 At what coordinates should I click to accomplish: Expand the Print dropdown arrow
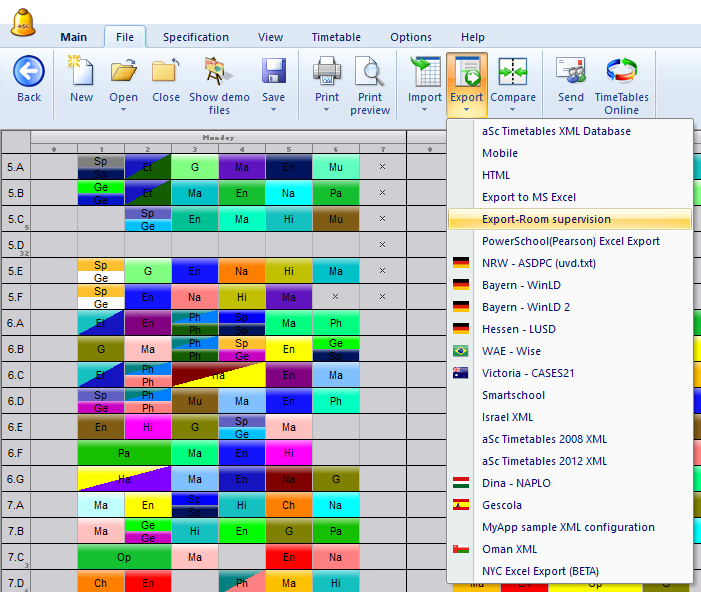pos(327,110)
